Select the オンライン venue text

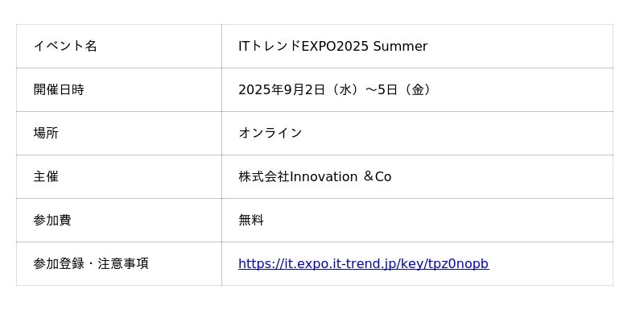point(270,133)
